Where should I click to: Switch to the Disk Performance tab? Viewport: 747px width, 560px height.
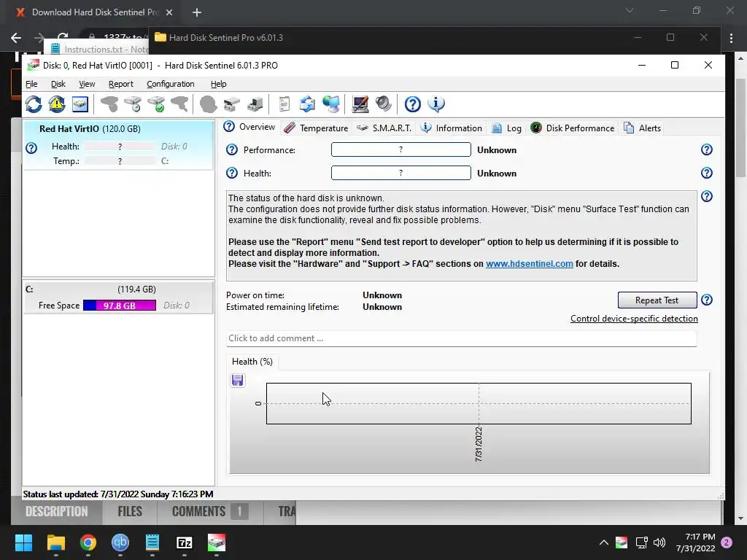(572, 128)
